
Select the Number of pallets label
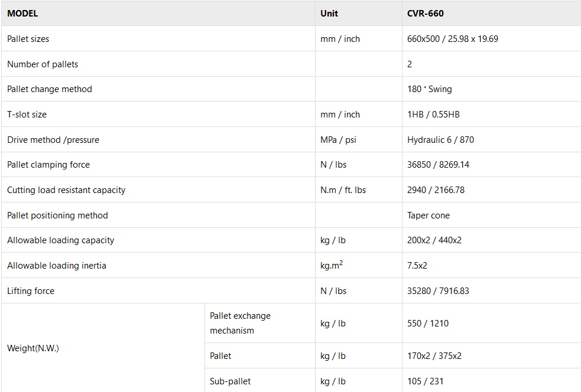43,64
